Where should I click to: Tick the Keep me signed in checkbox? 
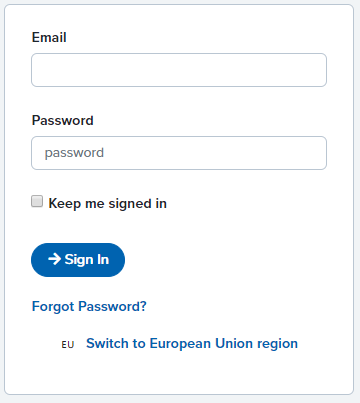pyautogui.click(x=37, y=201)
